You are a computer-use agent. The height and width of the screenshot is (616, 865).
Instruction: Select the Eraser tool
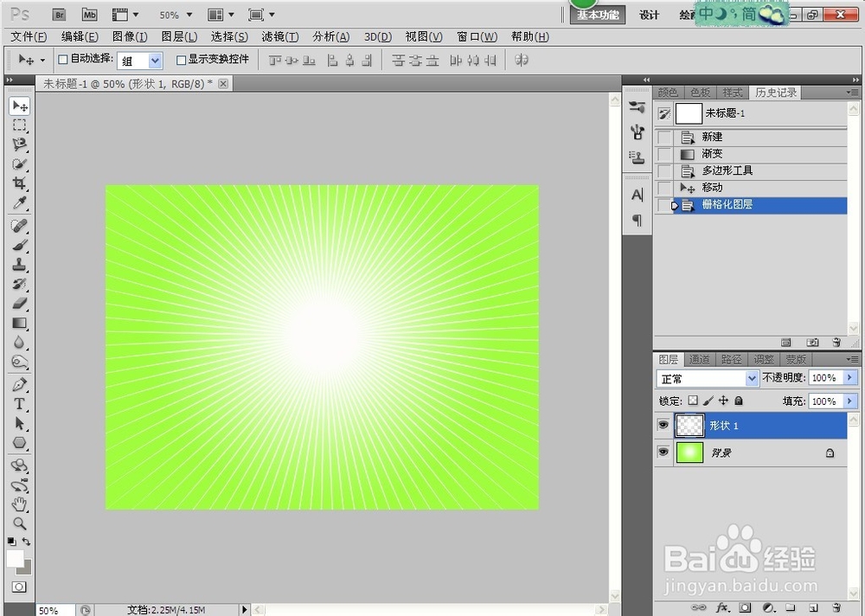pyautogui.click(x=20, y=304)
